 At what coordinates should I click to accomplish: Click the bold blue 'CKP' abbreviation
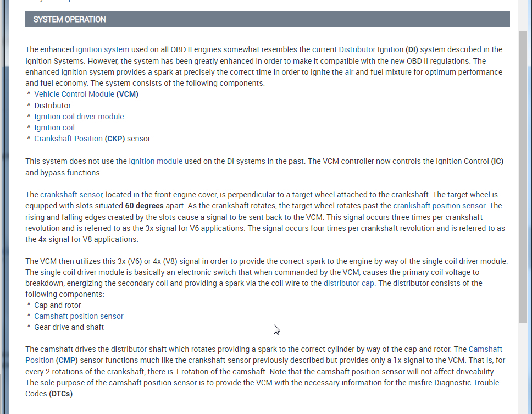tap(114, 139)
